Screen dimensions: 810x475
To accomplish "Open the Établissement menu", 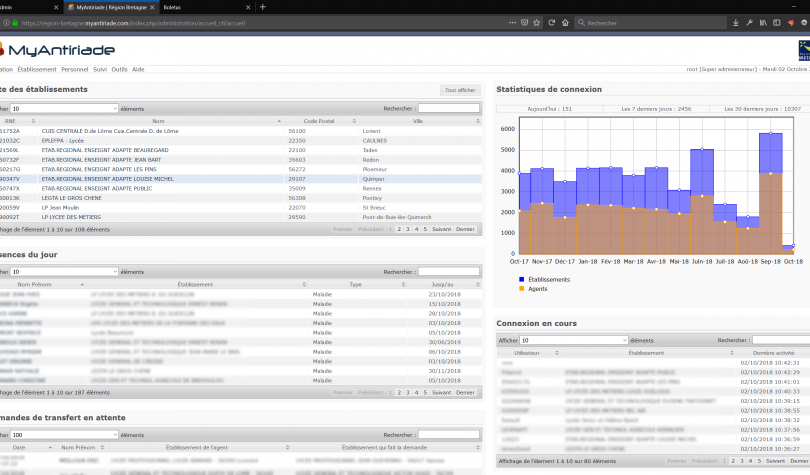I will click(37, 69).
